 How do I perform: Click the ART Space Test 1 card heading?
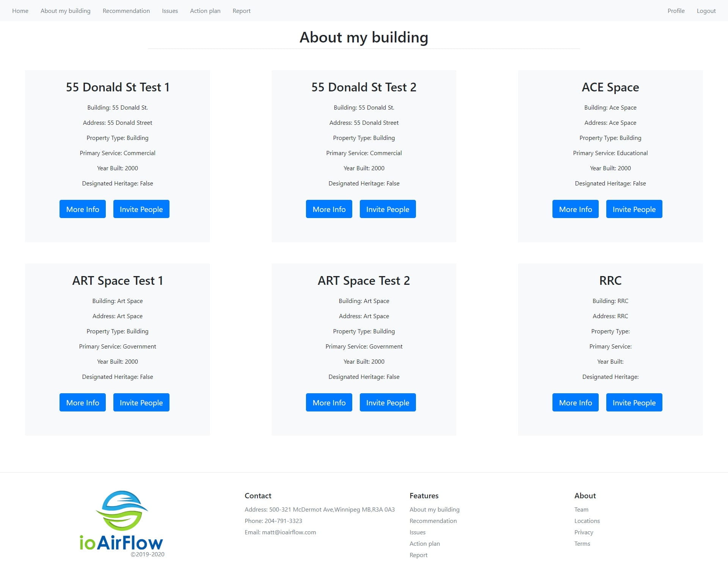pyautogui.click(x=118, y=281)
